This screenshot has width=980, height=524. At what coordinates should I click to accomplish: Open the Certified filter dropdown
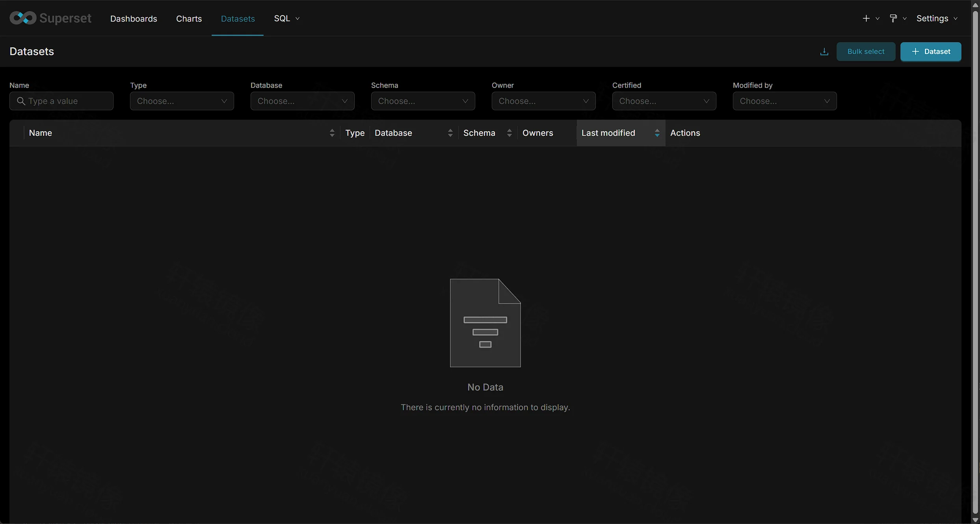click(x=664, y=101)
